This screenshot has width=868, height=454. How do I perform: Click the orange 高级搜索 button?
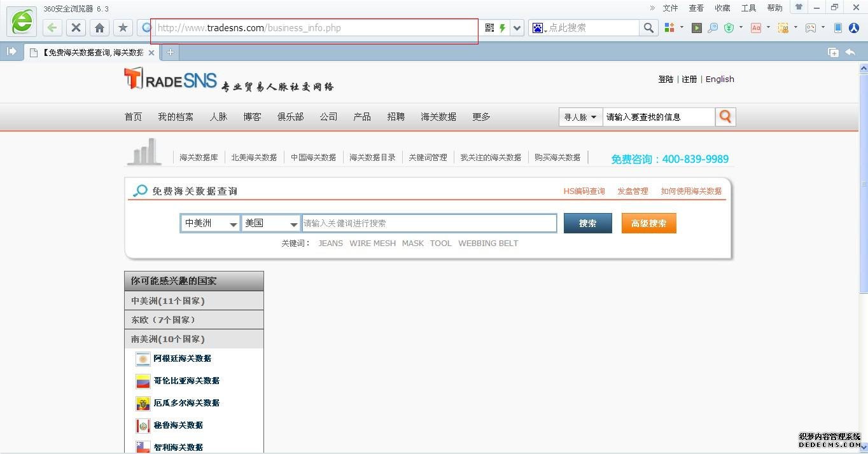(648, 223)
